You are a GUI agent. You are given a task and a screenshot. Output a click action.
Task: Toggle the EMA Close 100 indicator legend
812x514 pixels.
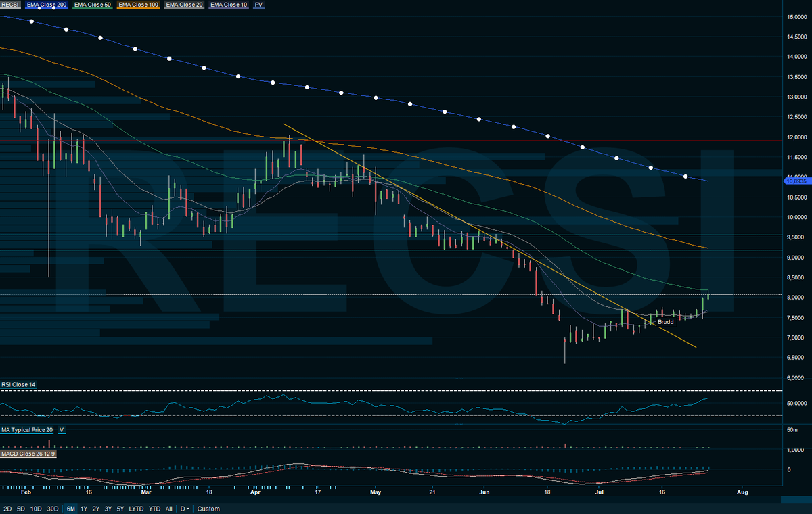point(139,5)
